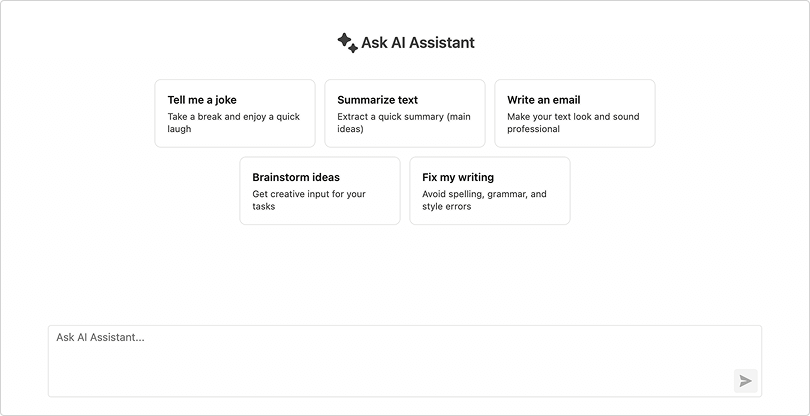Click "Get creative input for your tasks" text
This screenshot has width=810, height=416.
[x=309, y=200]
